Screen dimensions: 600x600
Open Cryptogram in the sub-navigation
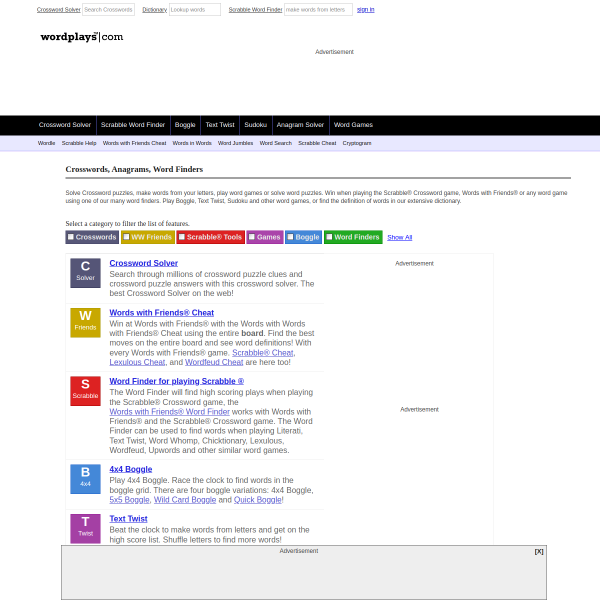point(357,143)
